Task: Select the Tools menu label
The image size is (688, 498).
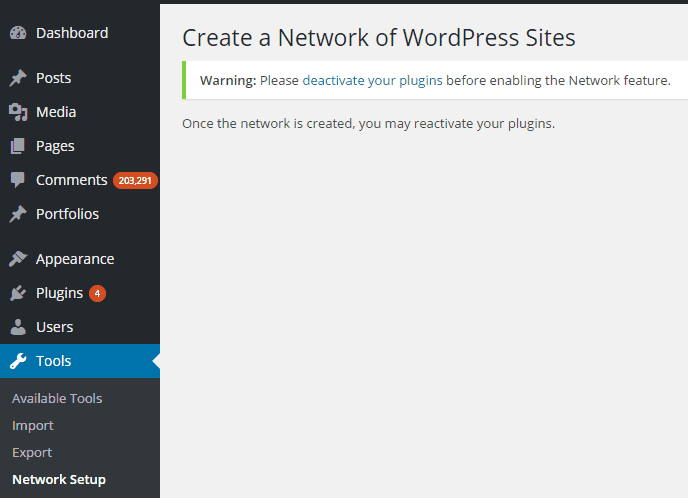Action: pos(54,361)
